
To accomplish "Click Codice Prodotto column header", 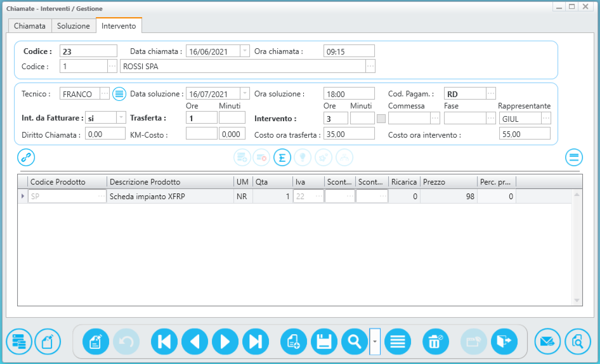I will coord(67,182).
